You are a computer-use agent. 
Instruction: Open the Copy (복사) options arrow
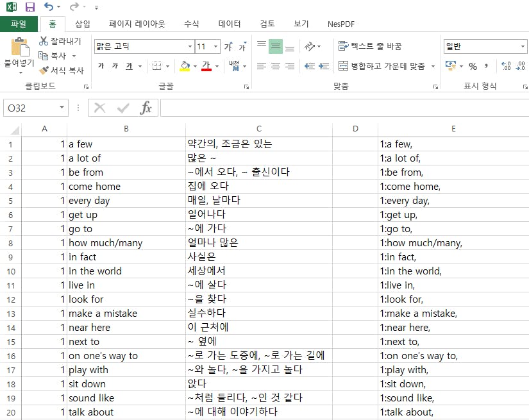click(x=74, y=56)
